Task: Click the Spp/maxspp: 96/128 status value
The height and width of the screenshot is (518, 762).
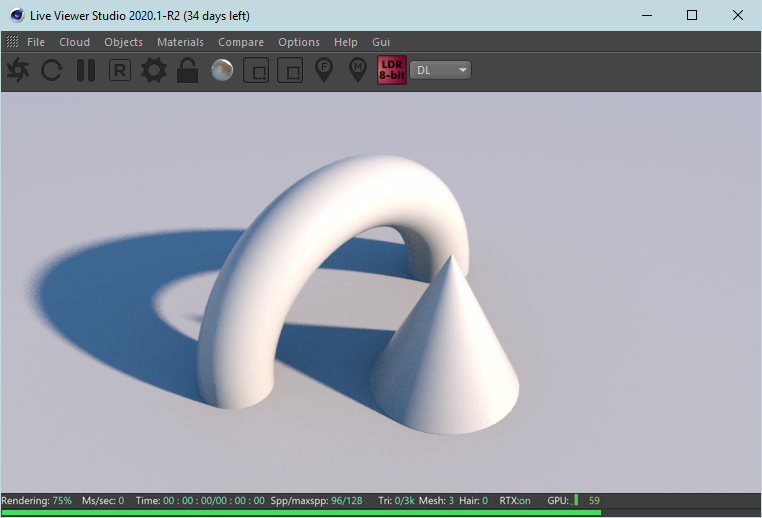Action: click(316, 501)
